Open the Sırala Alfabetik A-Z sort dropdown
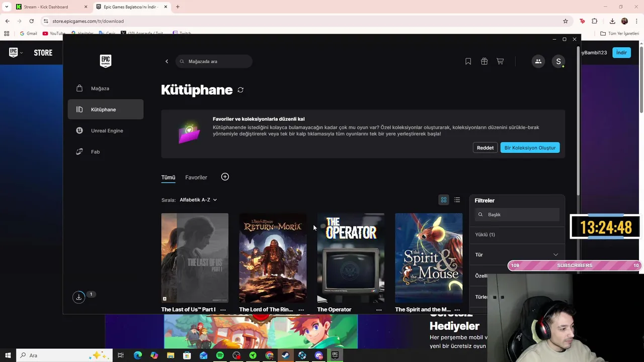644x362 pixels. 198,200
